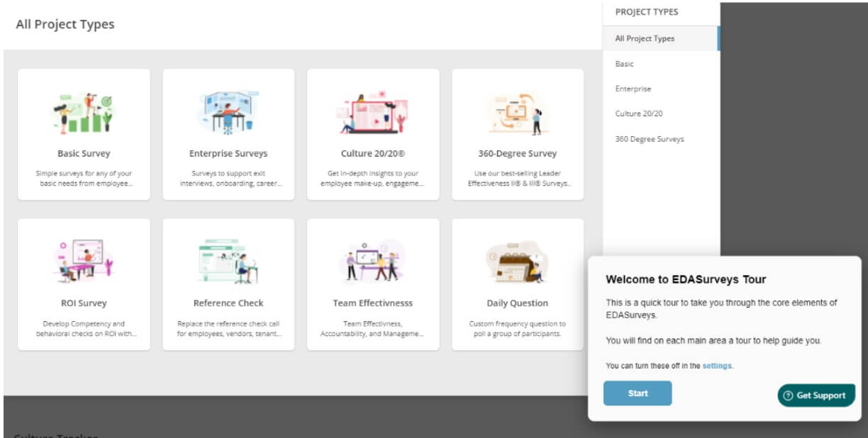Open the Basic Survey card title
This screenshot has height=438, width=868.
(84, 153)
